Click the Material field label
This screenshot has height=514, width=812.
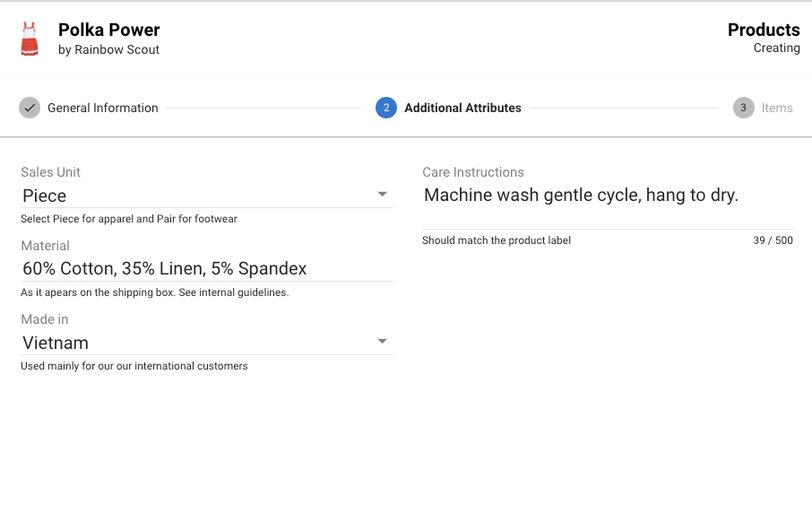point(45,246)
